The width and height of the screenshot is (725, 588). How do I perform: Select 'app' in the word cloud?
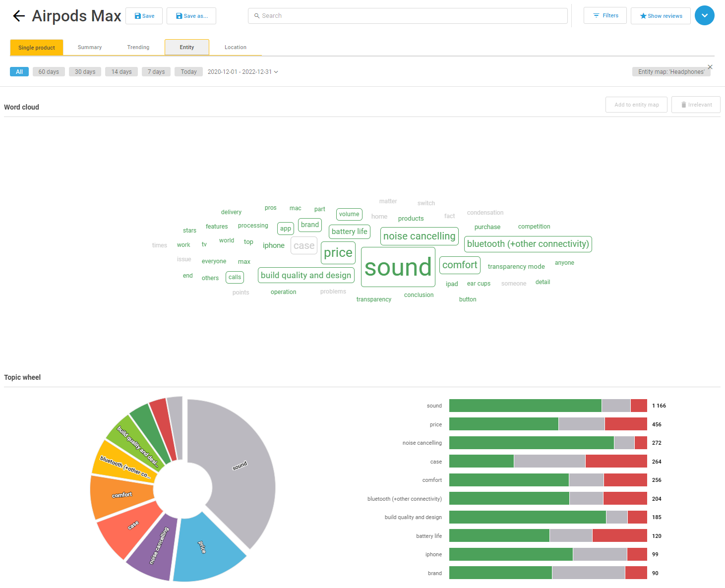[x=286, y=229]
